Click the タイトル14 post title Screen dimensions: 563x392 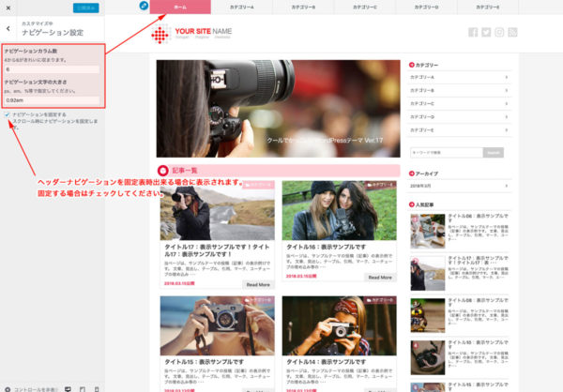(x=327, y=362)
